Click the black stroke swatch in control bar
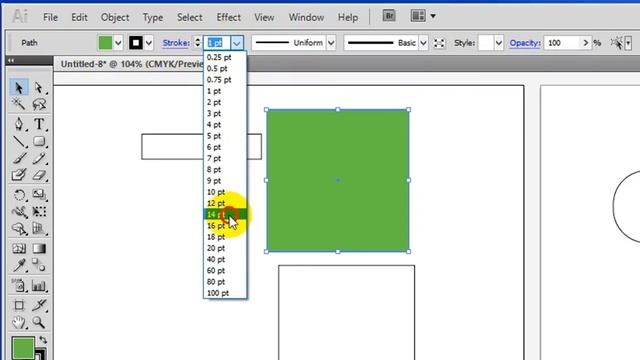The image size is (640, 360). (x=136, y=42)
